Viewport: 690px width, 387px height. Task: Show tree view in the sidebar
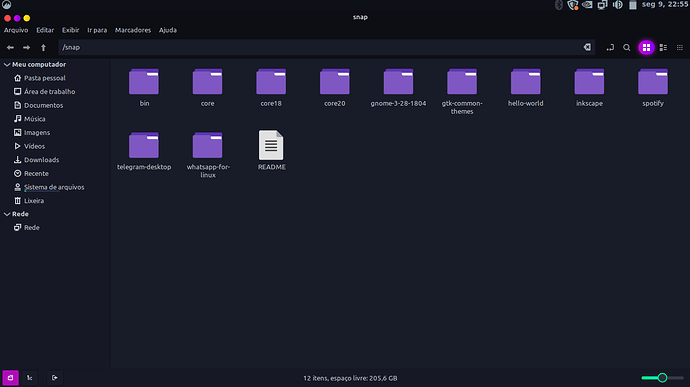[x=29, y=378]
